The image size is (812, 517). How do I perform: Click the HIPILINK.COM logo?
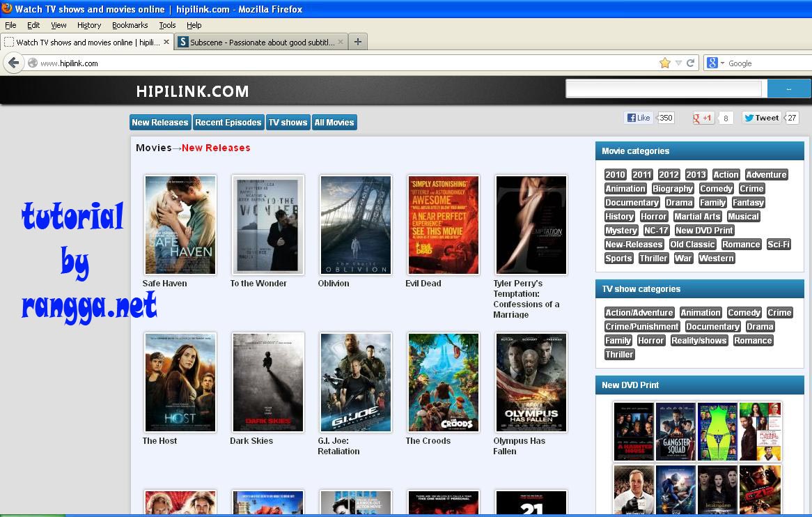coord(192,92)
